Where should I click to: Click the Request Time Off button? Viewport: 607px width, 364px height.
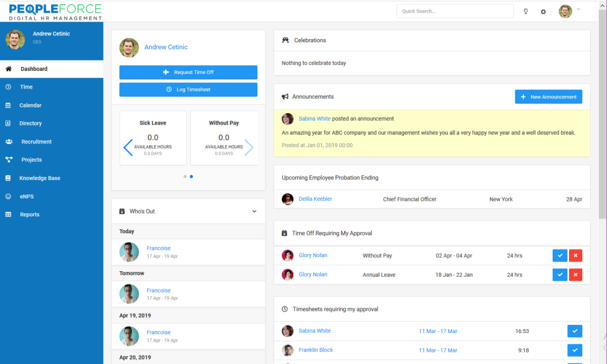point(188,72)
